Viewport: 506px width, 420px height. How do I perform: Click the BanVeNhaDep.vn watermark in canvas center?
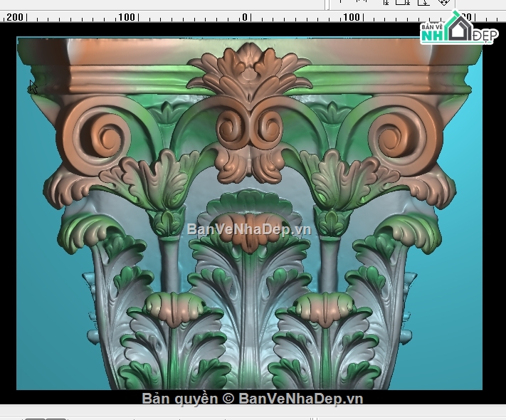click(249, 229)
